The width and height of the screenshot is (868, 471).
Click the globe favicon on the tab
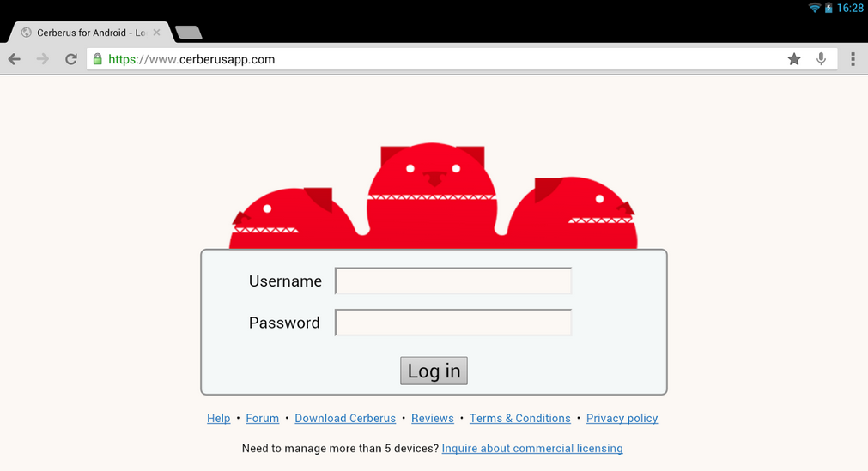(x=26, y=33)
